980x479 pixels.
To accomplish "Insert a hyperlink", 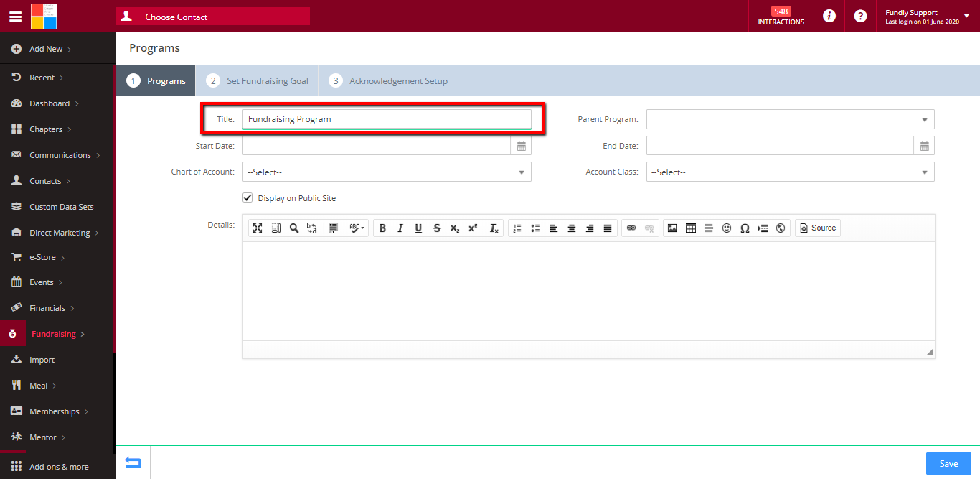I will point(631,228).
